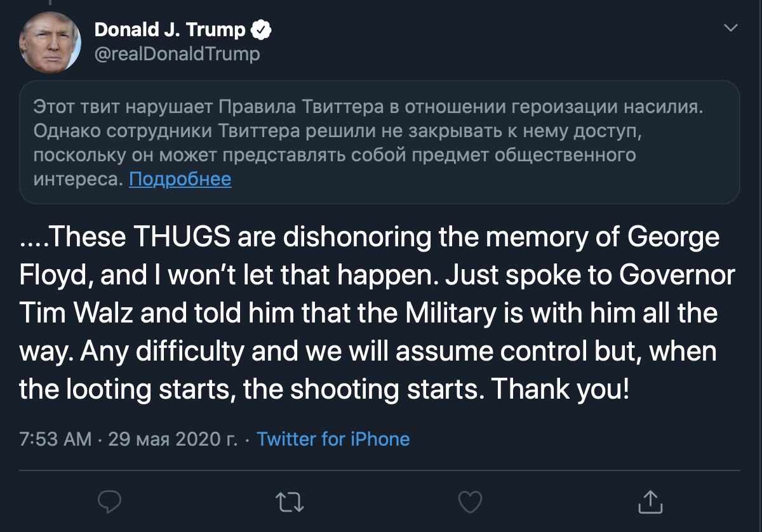This screenshot has width=762, height=532.
Task: Reply to this tweet via speech bubble icon
Action: click(110, 502)
